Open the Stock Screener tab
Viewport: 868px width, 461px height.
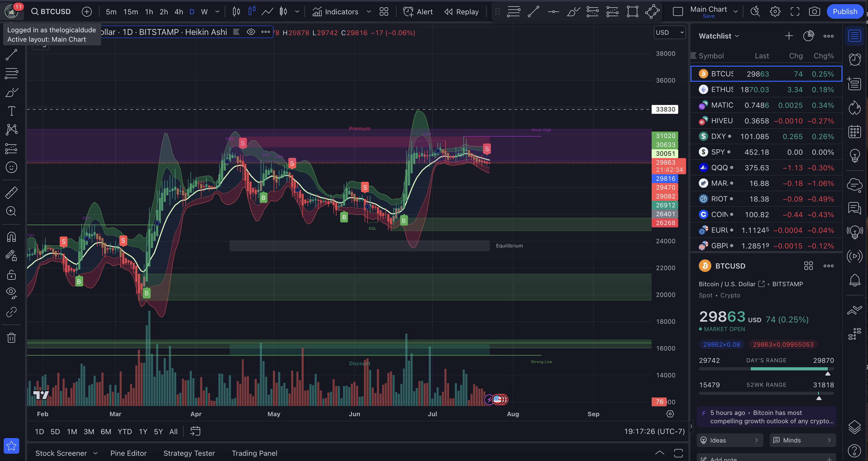(61, 453)
